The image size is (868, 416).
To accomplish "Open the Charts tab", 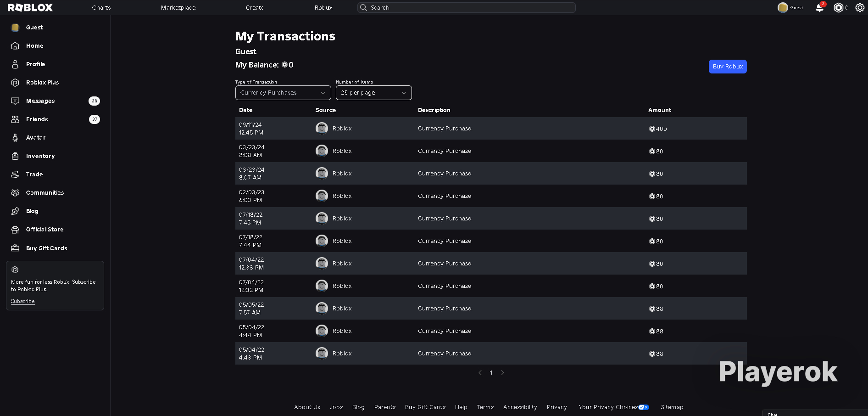I will [x=101, y=8].
